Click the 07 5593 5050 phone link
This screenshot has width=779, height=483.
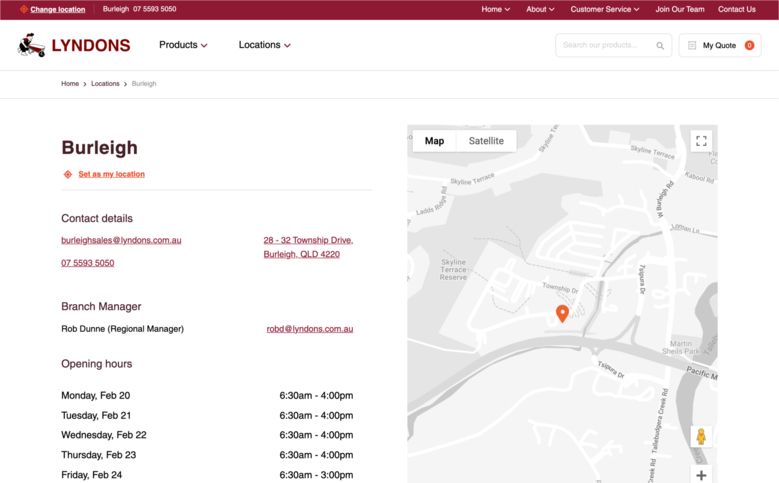[87, 263]
